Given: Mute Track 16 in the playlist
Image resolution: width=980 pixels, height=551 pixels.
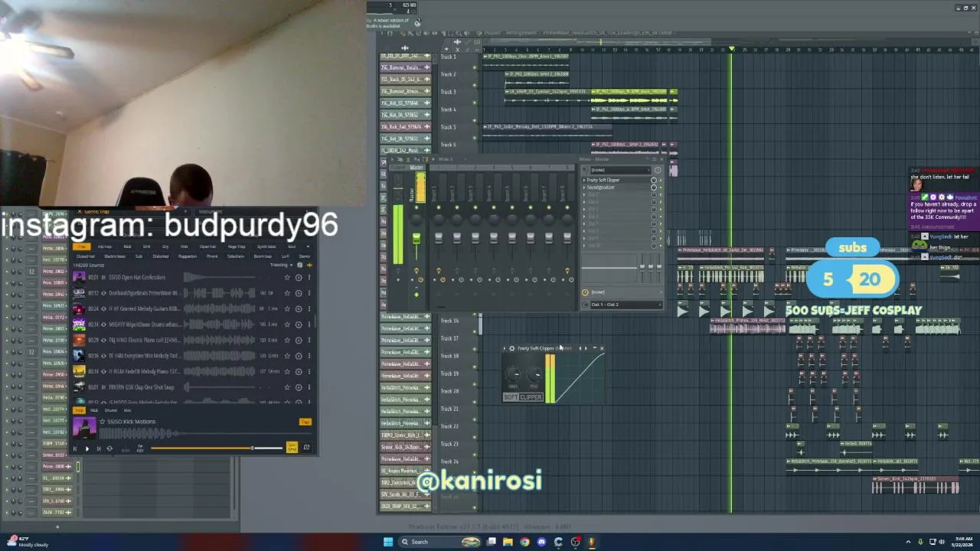Looking at the screenshot, I should 475,330.
